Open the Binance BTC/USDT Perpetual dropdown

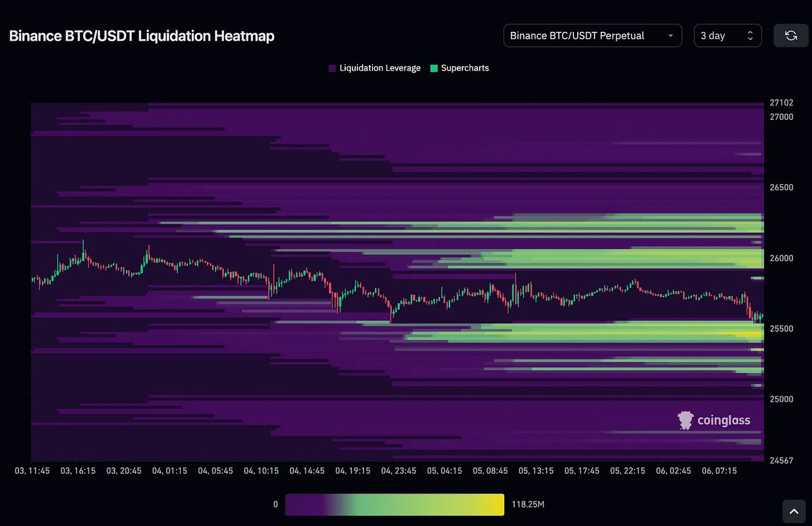coord(593,36)
